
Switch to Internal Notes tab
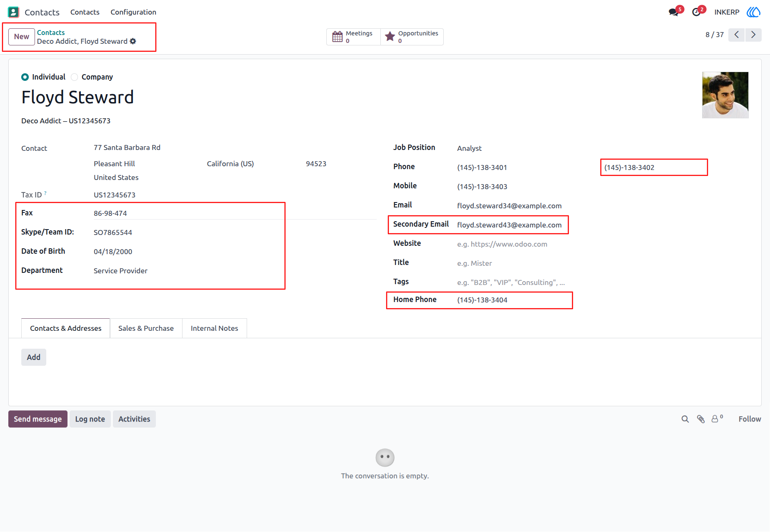(x=214, y=328)
